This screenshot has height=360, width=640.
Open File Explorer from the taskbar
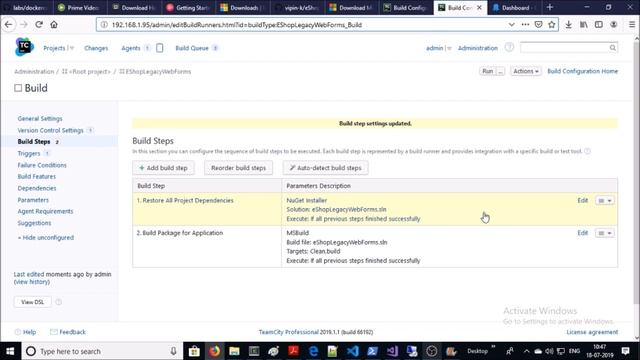[234, 351]
